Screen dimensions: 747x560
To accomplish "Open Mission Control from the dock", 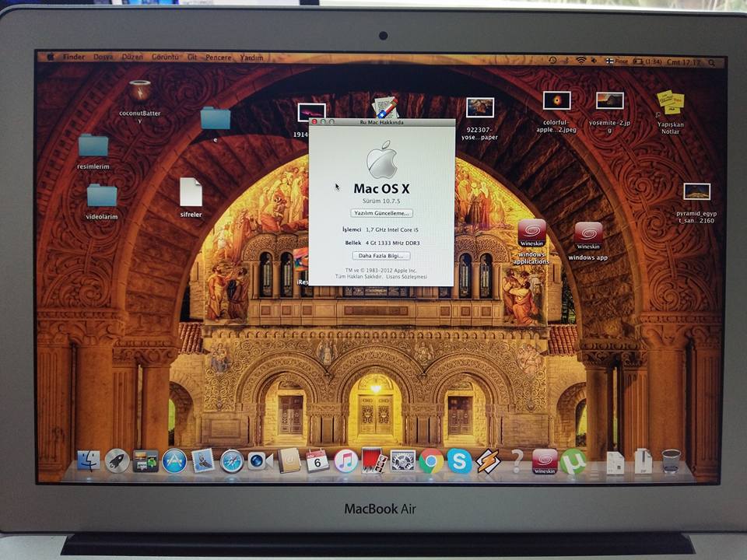I will (146, 461).
